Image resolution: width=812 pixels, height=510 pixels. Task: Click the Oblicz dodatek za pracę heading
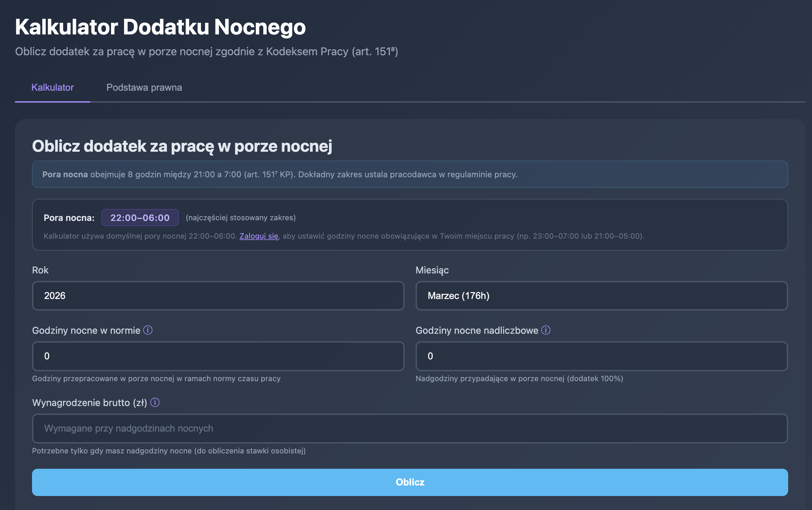pyautogui.click(x=182, y=146)
